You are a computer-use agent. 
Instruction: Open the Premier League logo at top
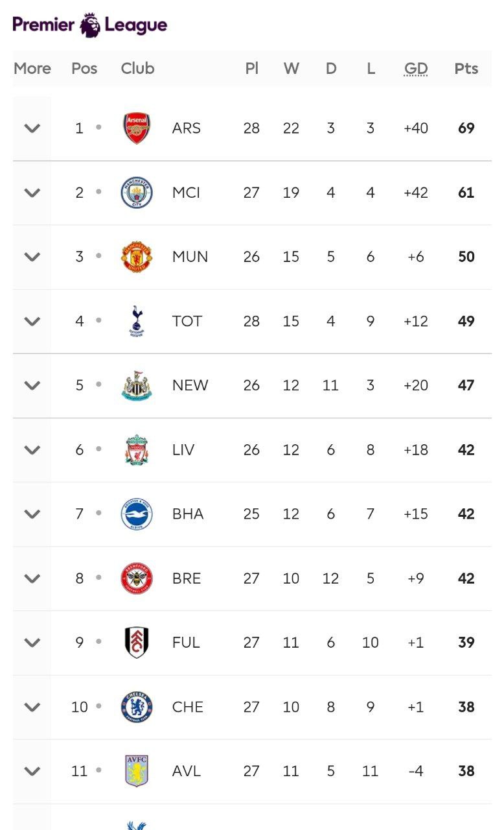[90, 25]
